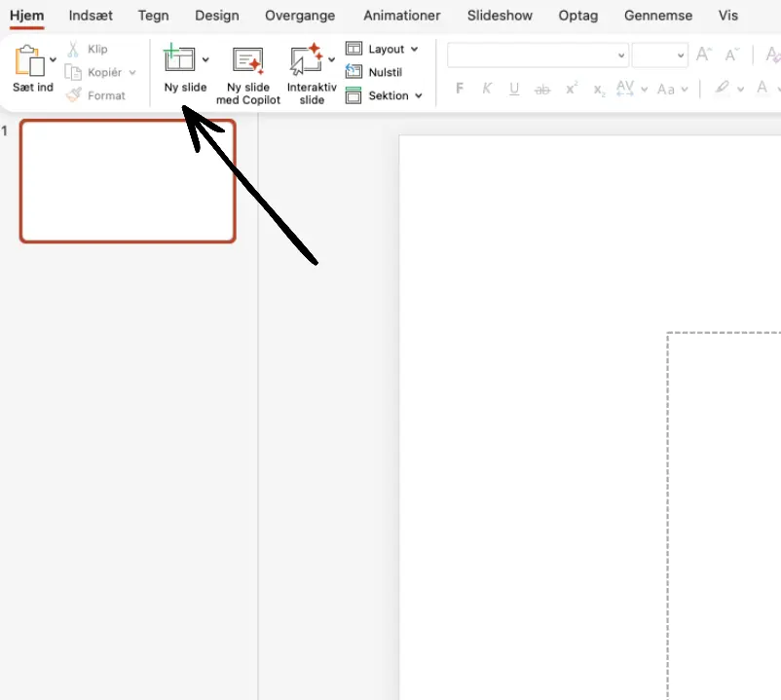Reset slide with the Nulstil icon
The width and height of the screenshot is (781, 700).
pos(353,72)
